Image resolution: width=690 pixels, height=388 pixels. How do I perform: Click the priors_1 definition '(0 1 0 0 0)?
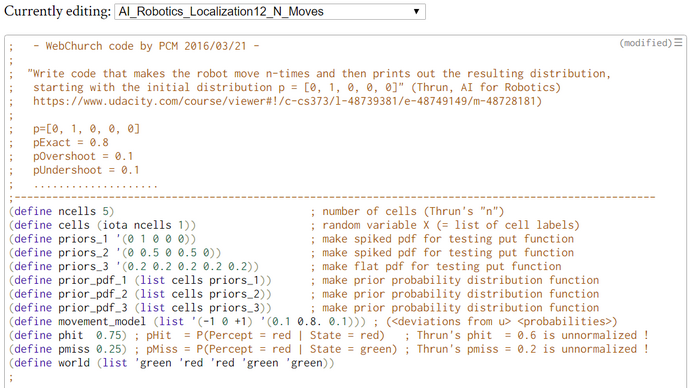(102, 239)
